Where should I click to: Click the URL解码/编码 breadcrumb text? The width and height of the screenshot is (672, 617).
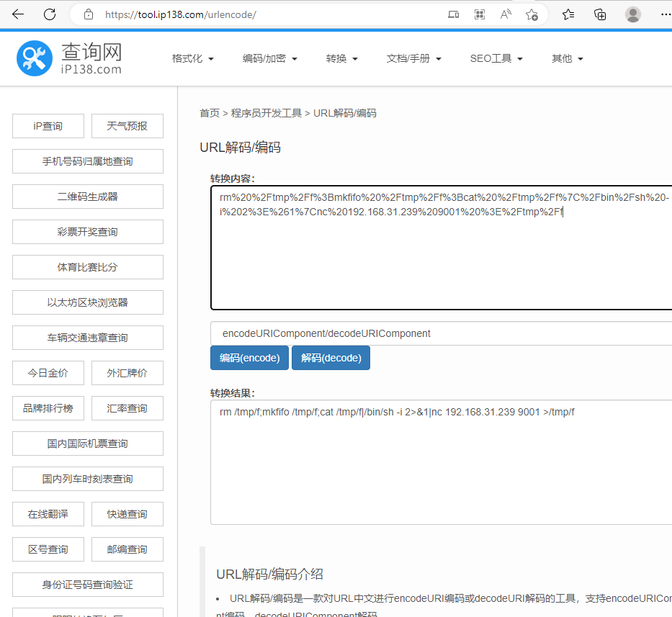click(x=345, y=113)
